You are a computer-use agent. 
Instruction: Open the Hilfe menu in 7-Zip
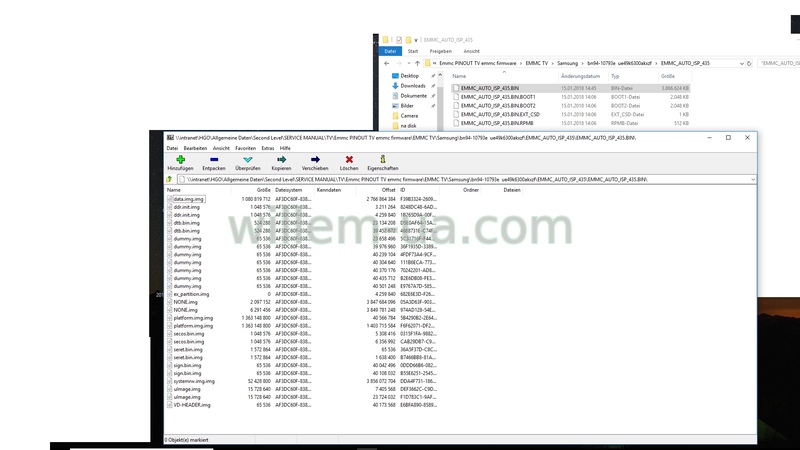285,148
